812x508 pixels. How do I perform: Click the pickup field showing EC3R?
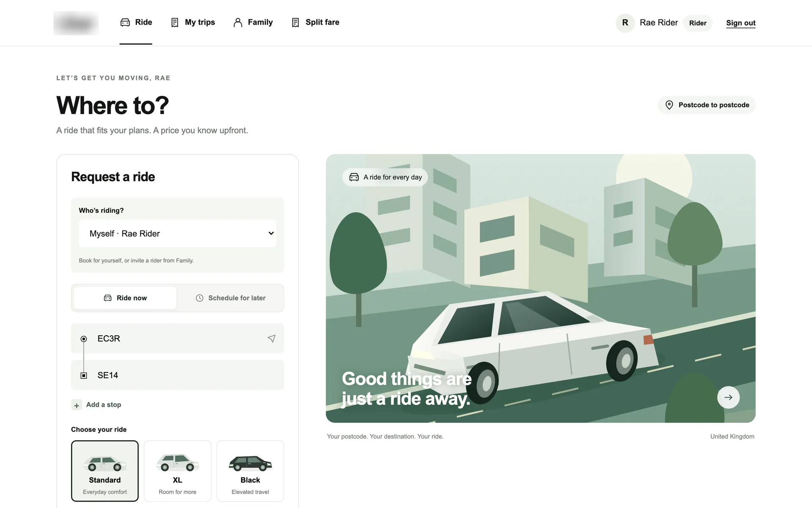tap(178, 339)
